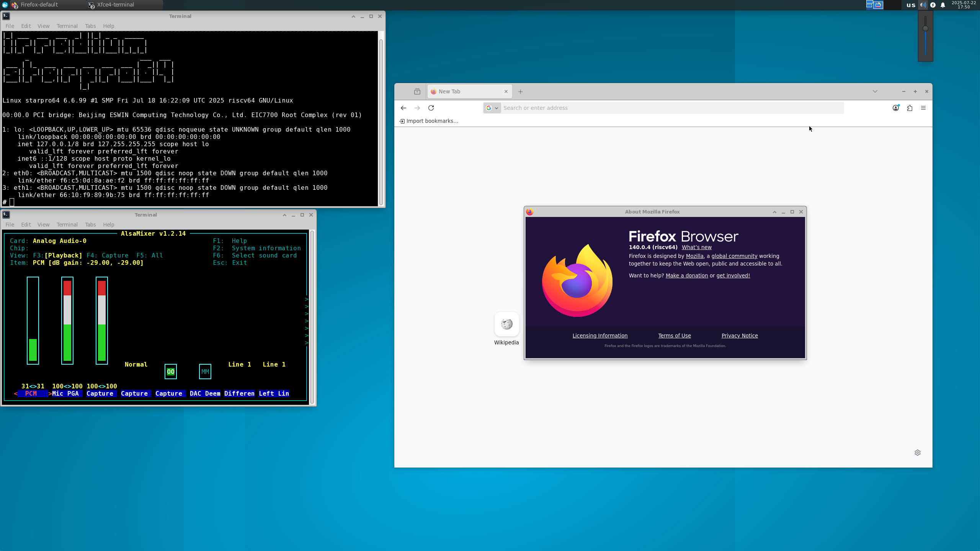Click the back arrow in Firefox
The width and height of the screenshot is (980, 551).
coord(403,108)
